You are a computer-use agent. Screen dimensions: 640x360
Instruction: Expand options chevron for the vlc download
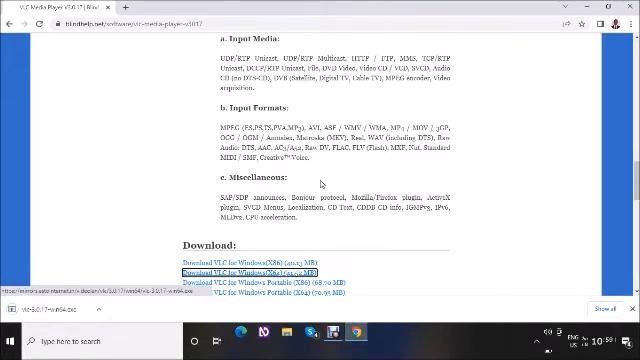[99, 309]
